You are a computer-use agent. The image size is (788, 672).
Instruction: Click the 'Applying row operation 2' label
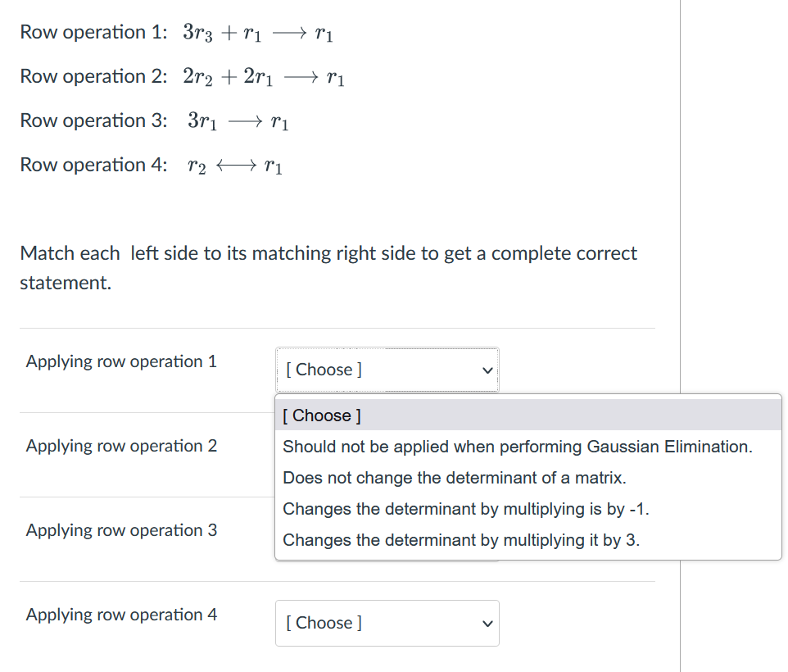click(120, 446)
